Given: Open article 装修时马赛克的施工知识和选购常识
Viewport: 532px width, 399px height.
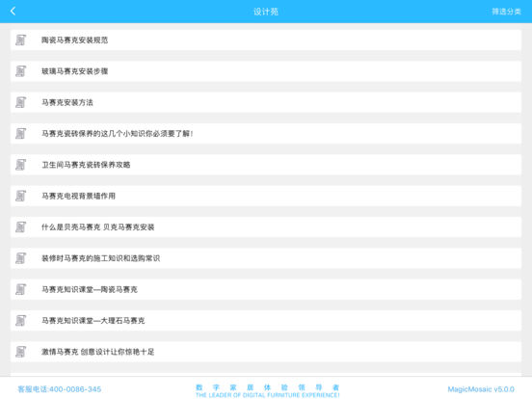Looking at the screenshot, I should 266,258.
